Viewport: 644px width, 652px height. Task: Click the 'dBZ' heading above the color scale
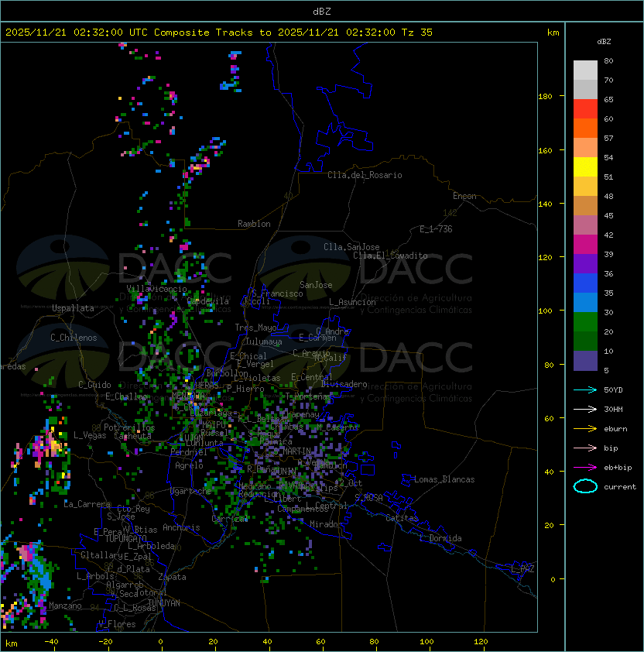click(x=604, y=42)
